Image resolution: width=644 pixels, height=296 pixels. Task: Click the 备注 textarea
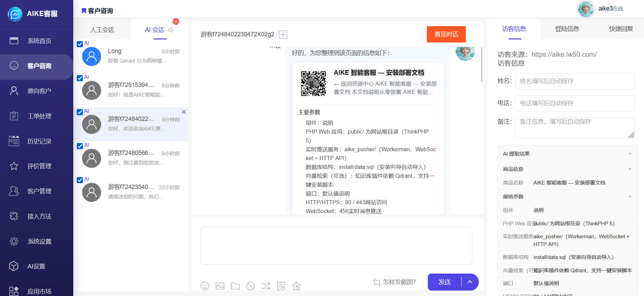[x=575, y=128]
